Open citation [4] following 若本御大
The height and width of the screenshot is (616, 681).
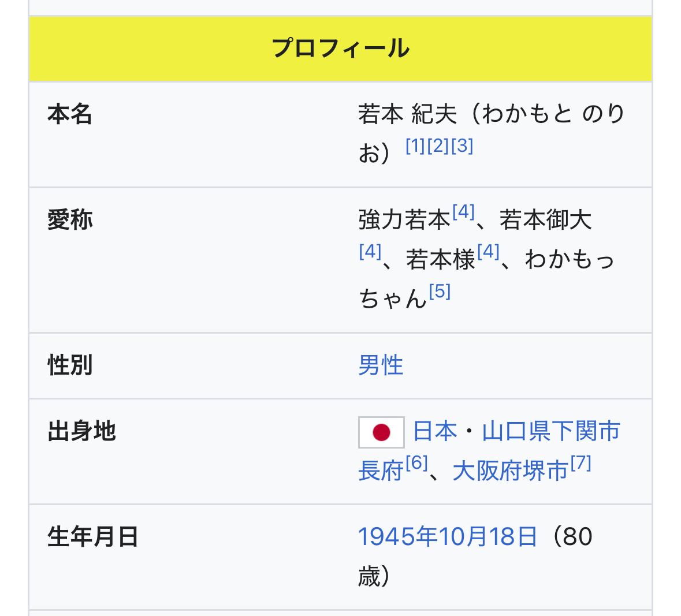(370, 251)
